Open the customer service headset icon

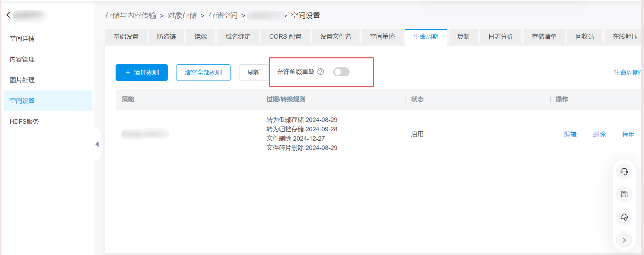pyautogui.click(x=624, y=172)
